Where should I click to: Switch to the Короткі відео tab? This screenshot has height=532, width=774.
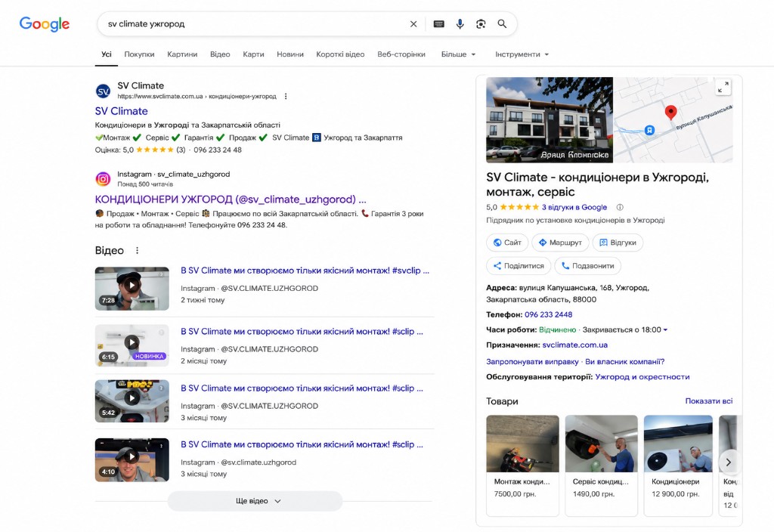(341, 54)
